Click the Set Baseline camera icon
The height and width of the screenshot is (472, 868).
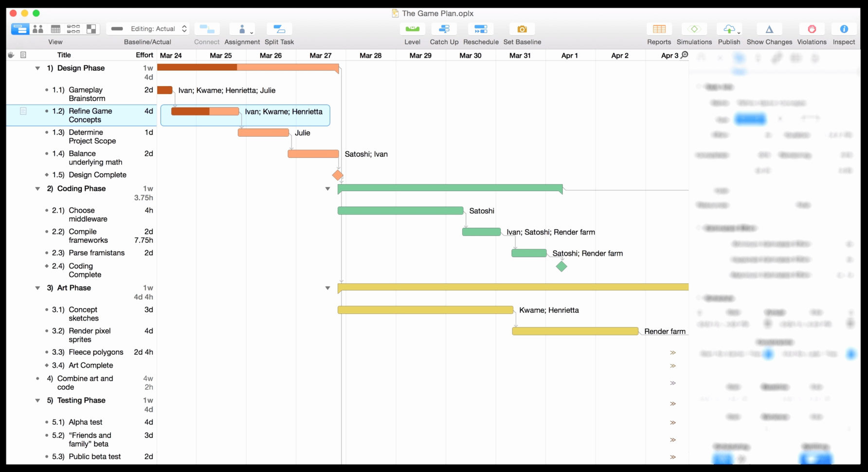click(522, 29)
